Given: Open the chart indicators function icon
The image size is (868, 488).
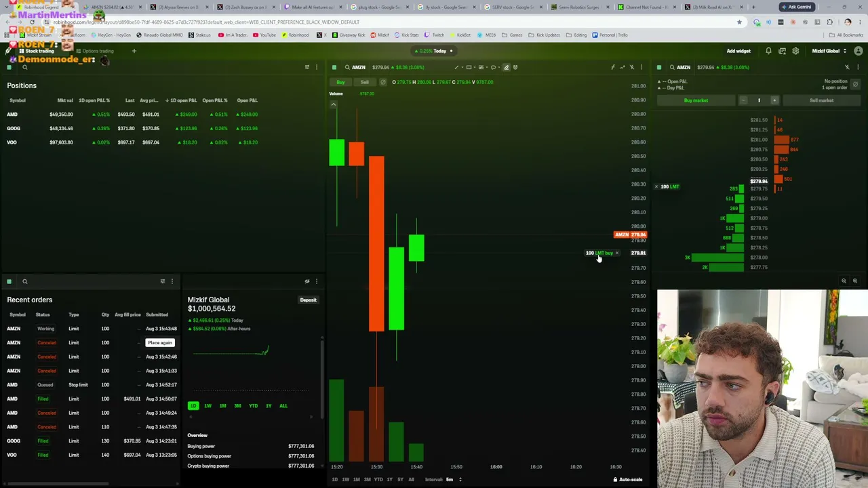Looking at the screenshot, I should (612, 67).
